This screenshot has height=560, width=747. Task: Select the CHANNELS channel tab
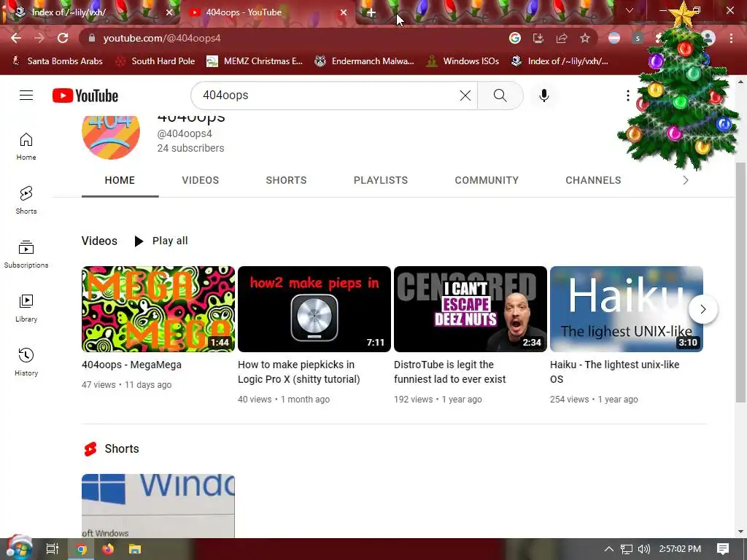593,181
